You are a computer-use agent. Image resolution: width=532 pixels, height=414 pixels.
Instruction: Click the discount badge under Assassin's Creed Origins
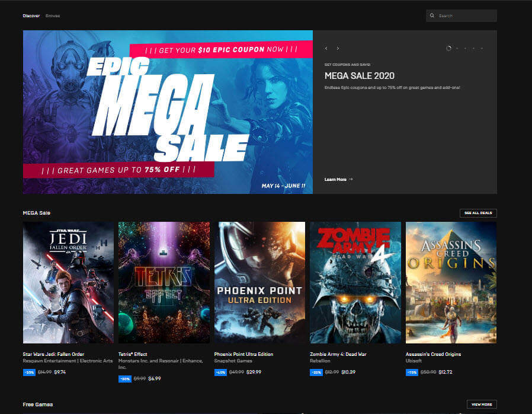(412, 372)
